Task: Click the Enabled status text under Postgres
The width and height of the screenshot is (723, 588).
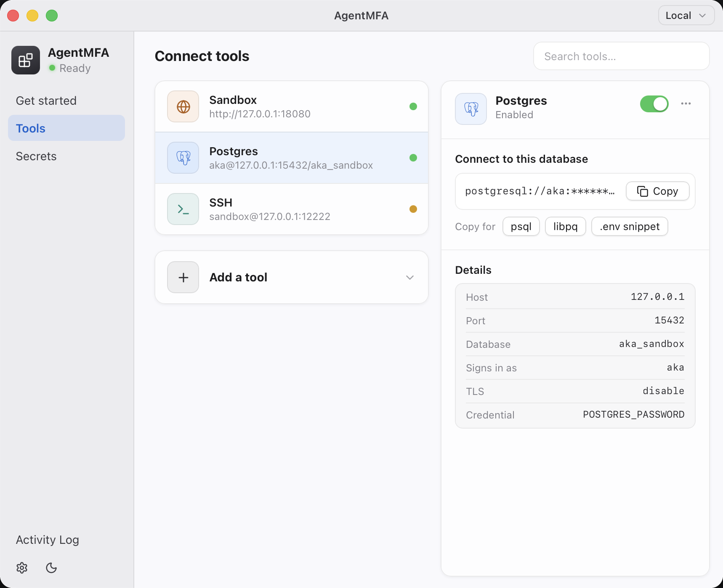Action: pyautogui.click(x=514, y=115)
